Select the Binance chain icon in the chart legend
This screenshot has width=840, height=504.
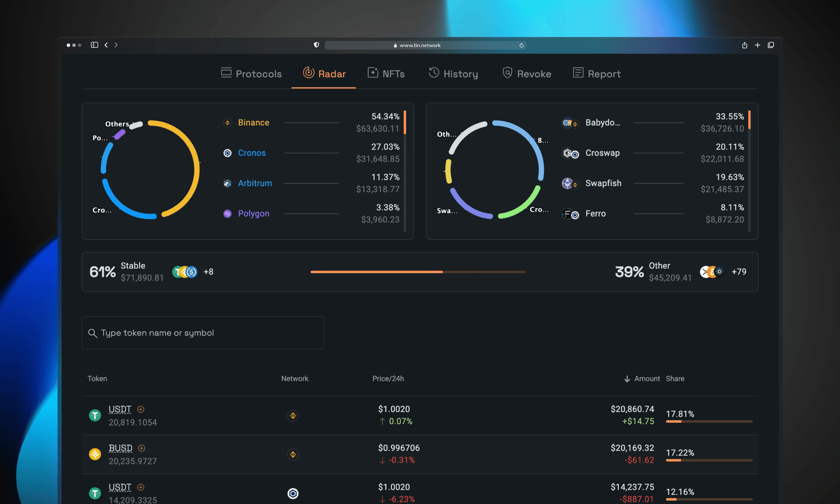point(227,122)
